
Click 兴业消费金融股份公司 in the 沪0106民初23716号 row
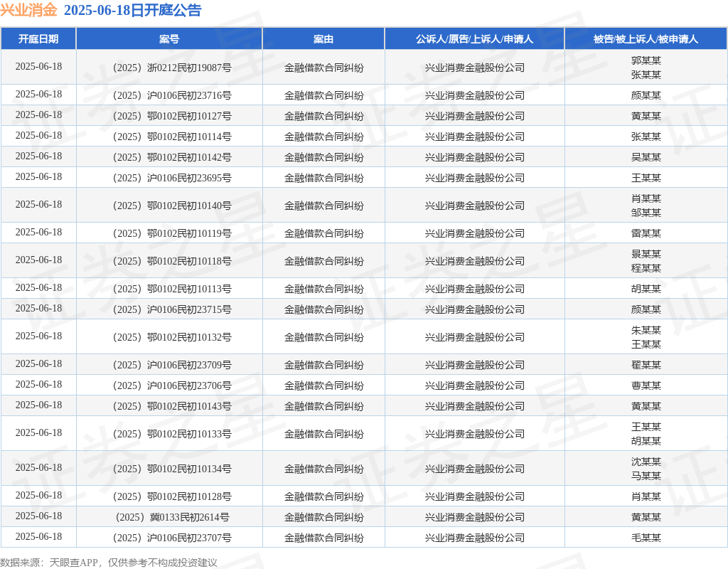[474, 95]
